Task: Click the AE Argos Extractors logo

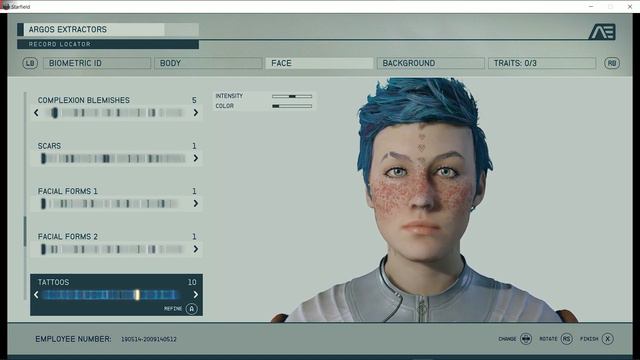Action: click(602, 32)
